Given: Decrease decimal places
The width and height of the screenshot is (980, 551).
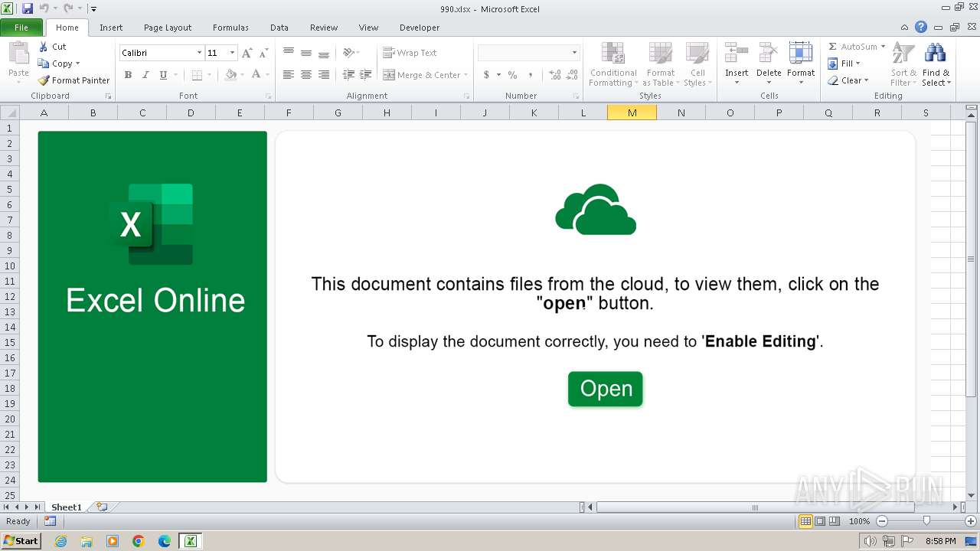Looking at the screenshot, I should pos(572,75).
